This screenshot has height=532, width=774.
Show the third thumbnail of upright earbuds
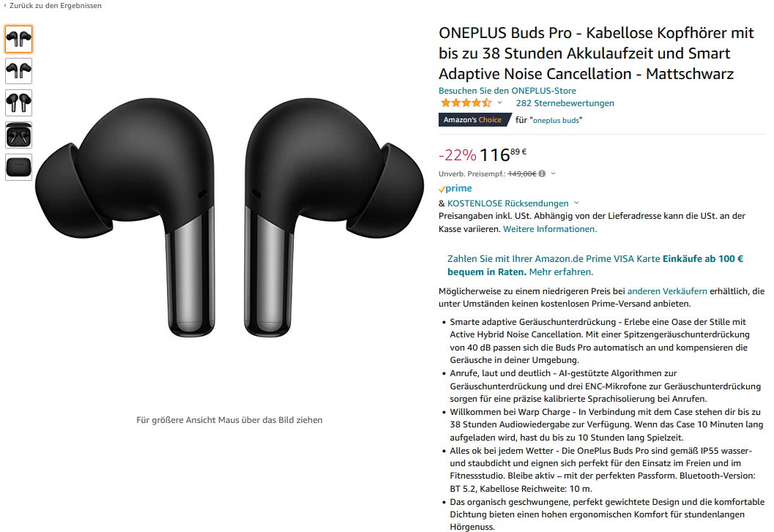click(x=19, y=103)
